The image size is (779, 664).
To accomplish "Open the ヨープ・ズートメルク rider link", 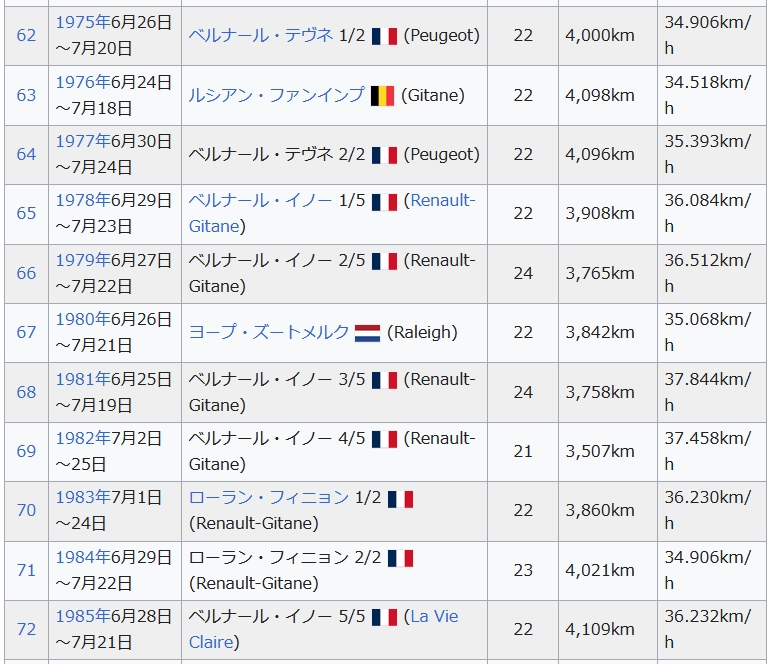I will [269, 332].
